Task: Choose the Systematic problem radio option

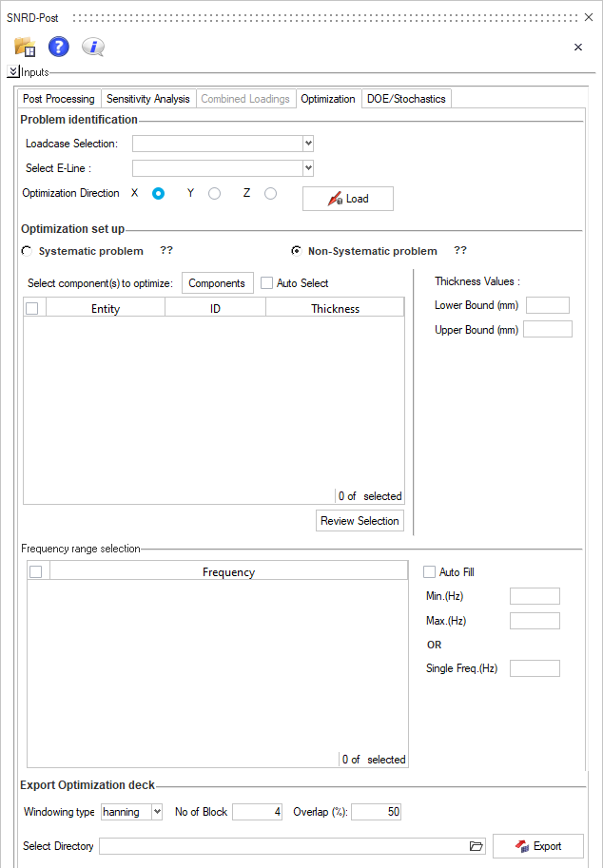Action: coord(27,251)
